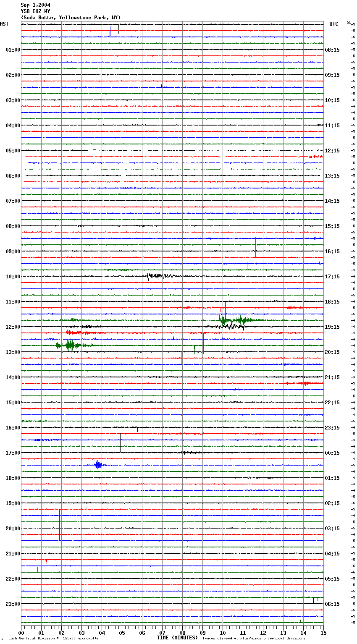Image resolution: width=357 pixels, height=644 pixels.
Task: Click the "13:00" MST time label
Action: tap(13, 352)
